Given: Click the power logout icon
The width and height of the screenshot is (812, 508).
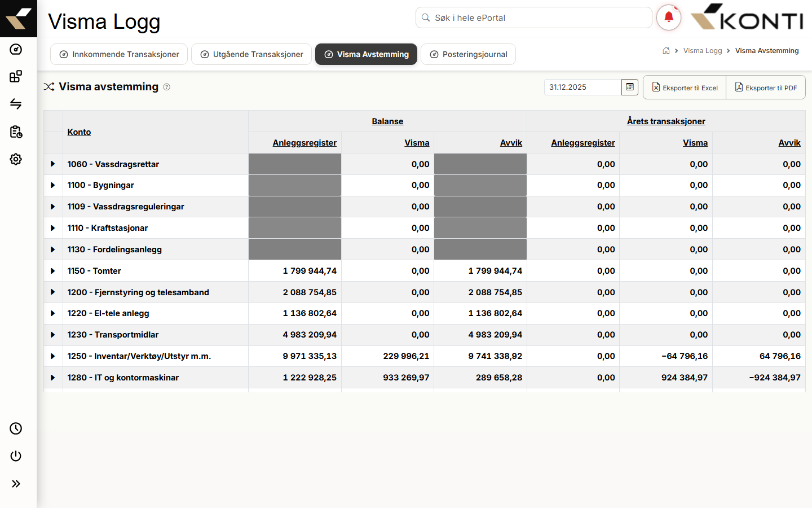Looking at the screenshot, I should (16, 456).
